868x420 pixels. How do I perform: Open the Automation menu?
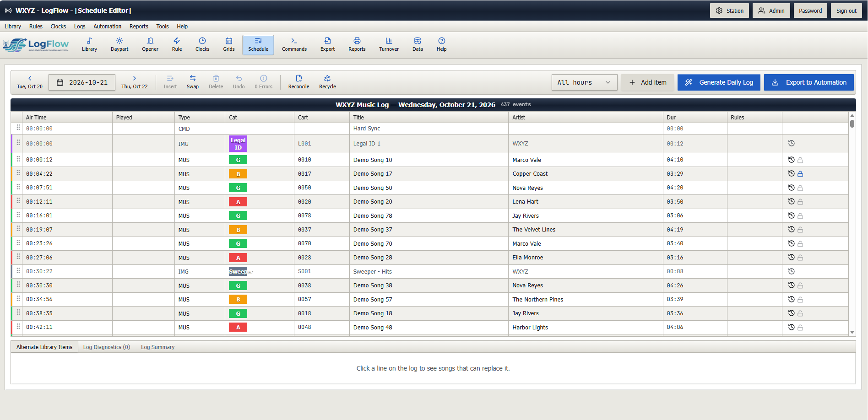(x=108, y=27)
